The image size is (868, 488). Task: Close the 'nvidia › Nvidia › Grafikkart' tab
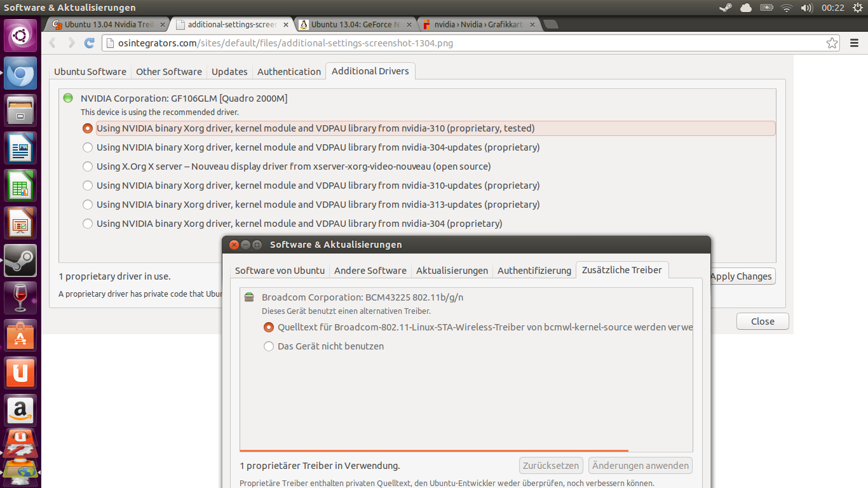point(532,25)
